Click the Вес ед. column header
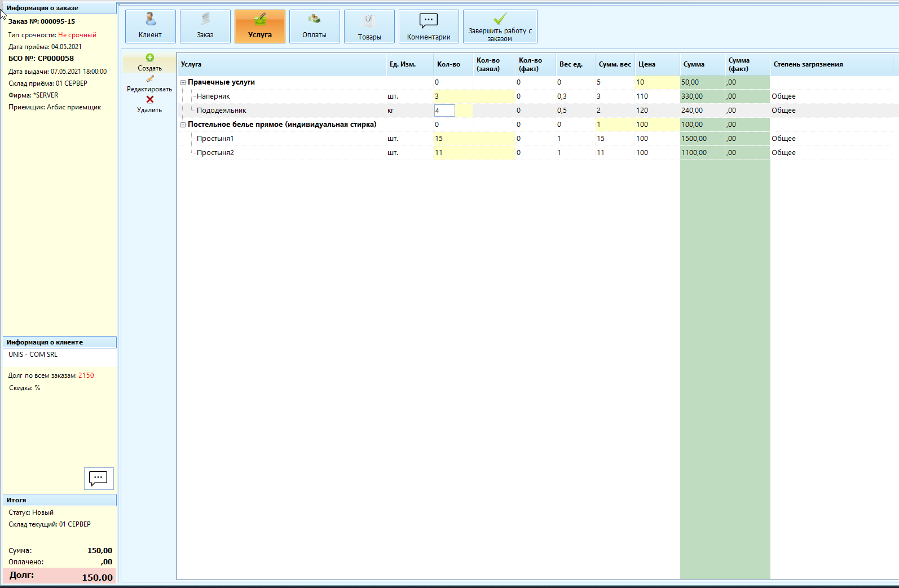 click(x=575, y=64)
